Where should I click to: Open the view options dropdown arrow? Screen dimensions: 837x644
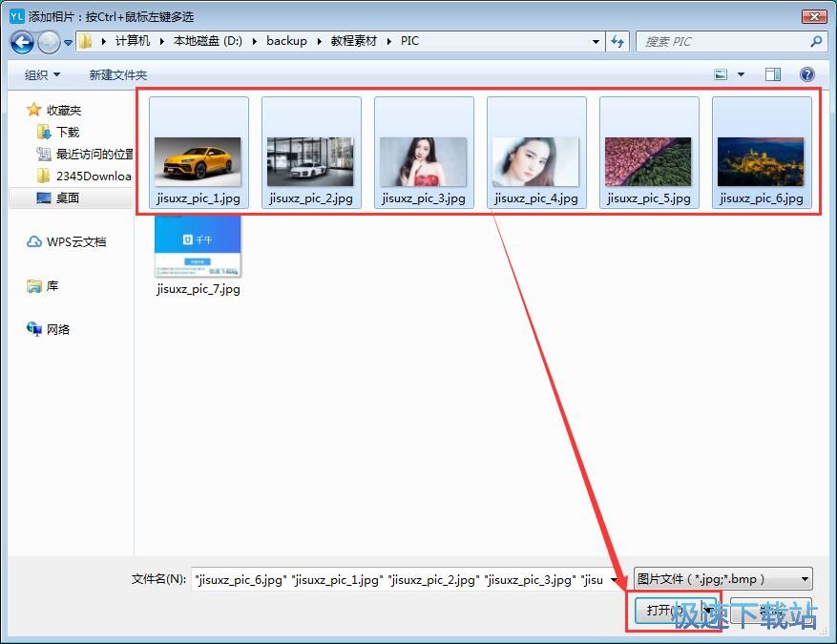pos(741,74)
